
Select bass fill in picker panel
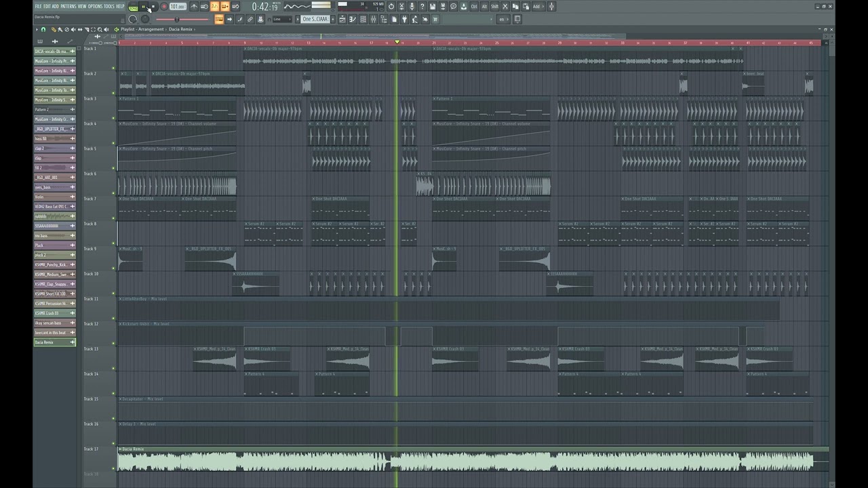(55, 138)
